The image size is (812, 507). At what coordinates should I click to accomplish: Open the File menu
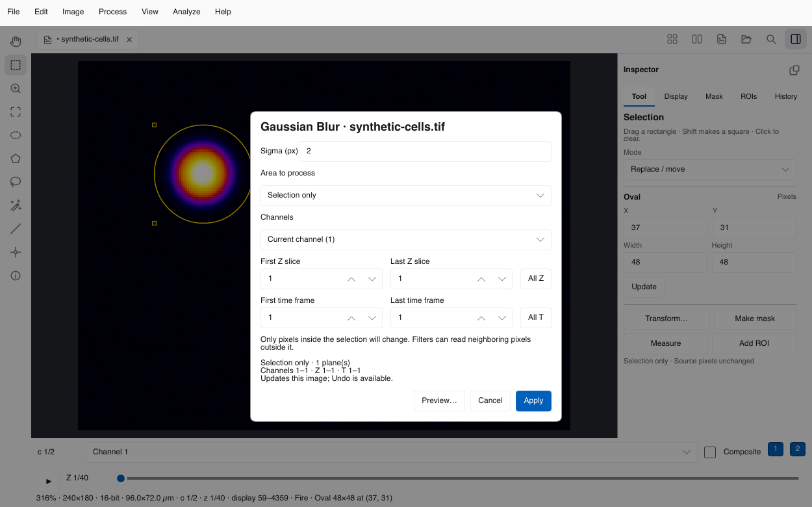coord(14,12)
